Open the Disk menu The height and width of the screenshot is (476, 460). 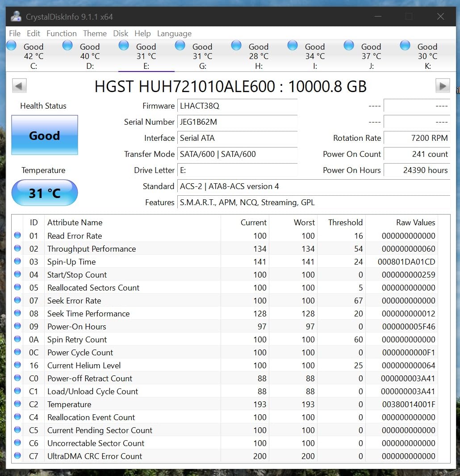tap(121, 34)
